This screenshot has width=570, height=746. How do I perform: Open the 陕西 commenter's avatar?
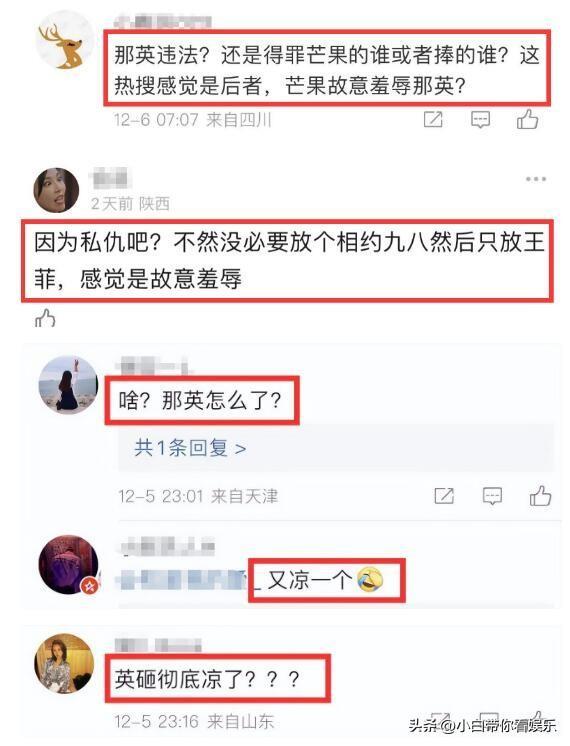(56, 190)
